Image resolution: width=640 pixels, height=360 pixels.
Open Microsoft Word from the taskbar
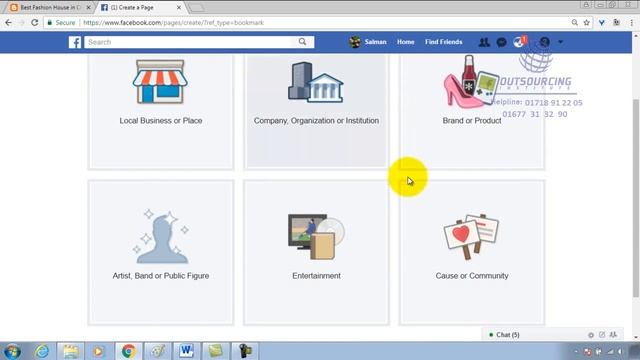(187, 351)
